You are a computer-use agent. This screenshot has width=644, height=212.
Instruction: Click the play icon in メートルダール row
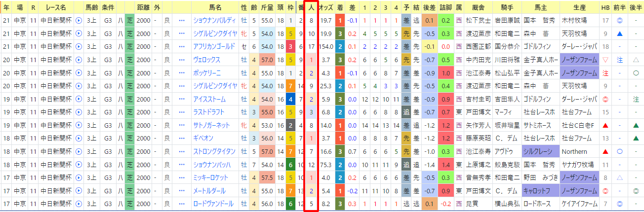(78, 191)
